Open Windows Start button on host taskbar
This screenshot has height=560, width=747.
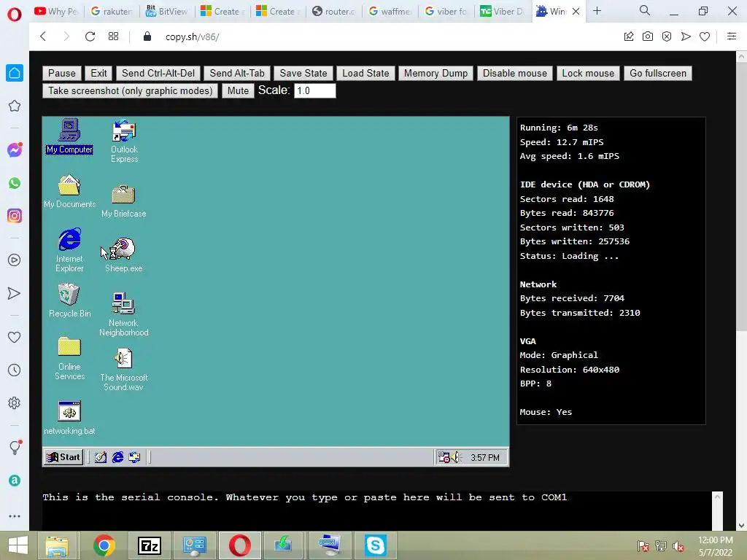coord(18,545)
